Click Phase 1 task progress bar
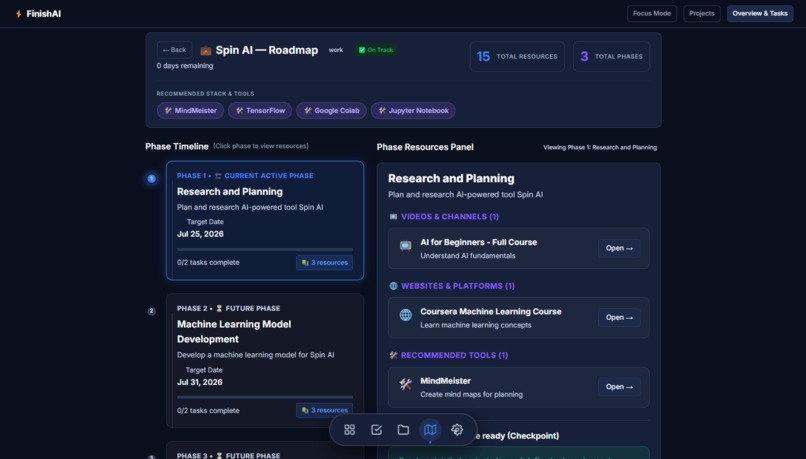Image resolution: width=806 pixels, height=459 pixels. click(x=265, y=249)
